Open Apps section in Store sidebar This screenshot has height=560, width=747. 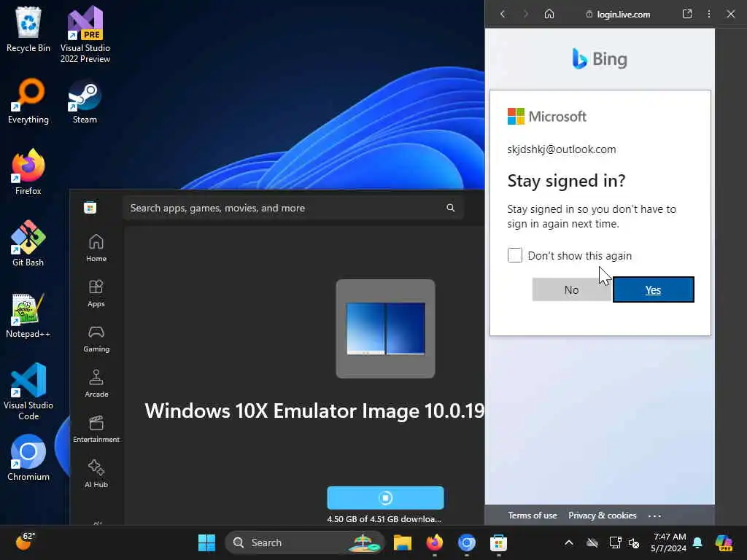point(96,293)
